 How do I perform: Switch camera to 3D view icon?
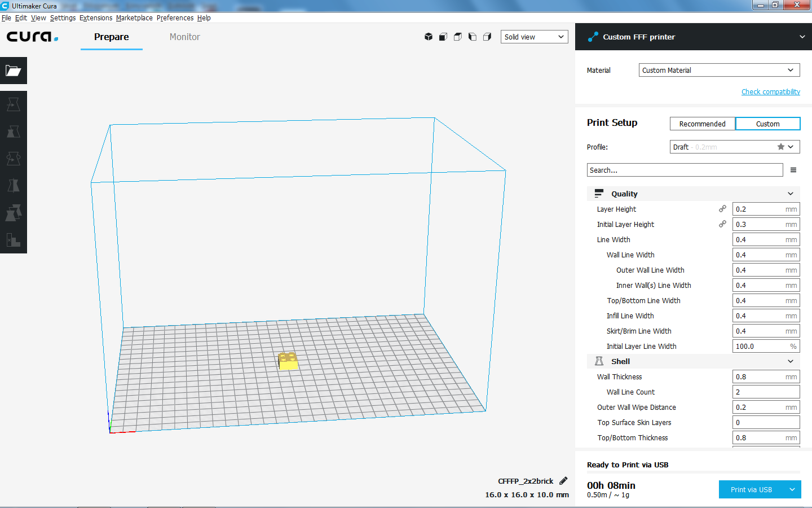[x=429, y=37]
